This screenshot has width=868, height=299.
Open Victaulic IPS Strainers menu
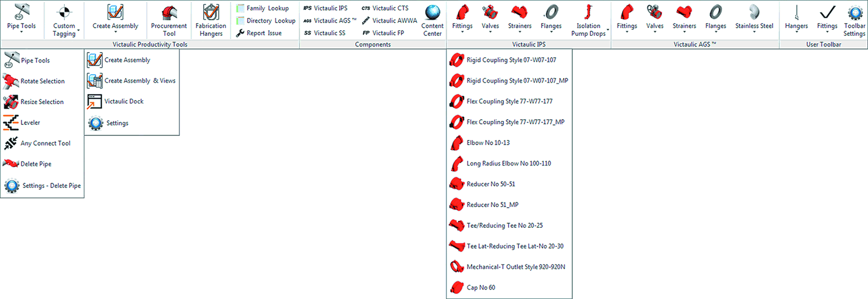click(520, 19)
